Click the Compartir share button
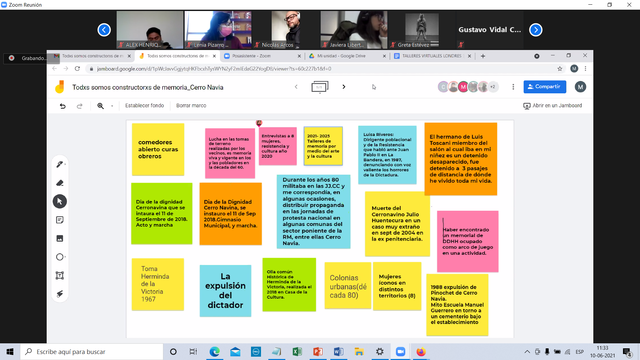Viewport: 640px width, 360px height. coord(544,87)
